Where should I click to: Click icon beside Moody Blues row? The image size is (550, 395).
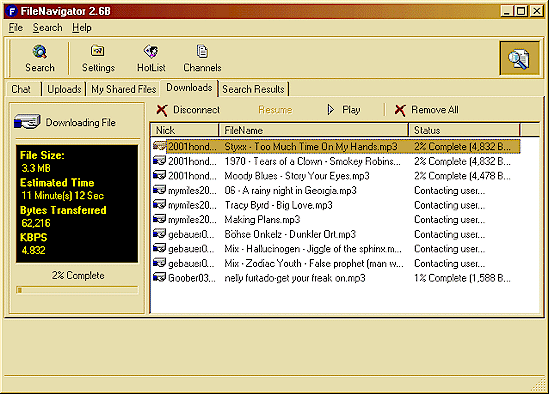160,175
